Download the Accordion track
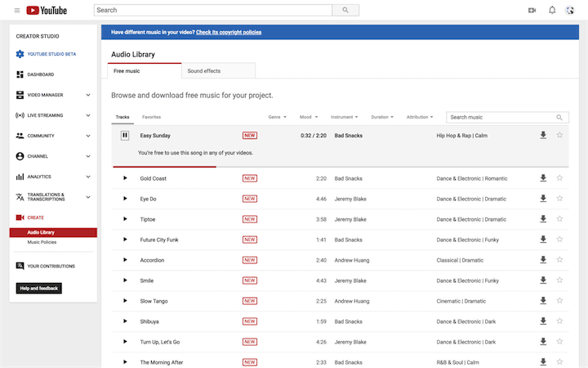588x368 pixels. pos(543,260)
